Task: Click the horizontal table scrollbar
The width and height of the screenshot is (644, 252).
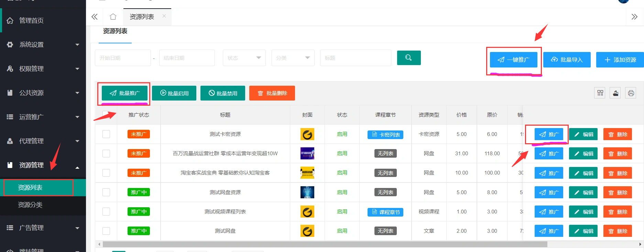Action: [x=325, y=244]
